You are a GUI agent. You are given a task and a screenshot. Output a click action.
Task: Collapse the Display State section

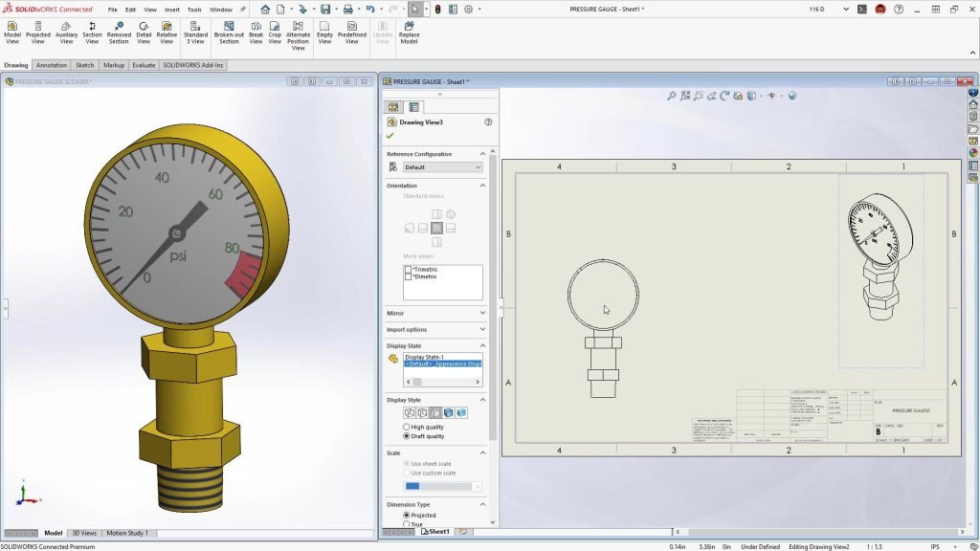[x=482, y=345]
